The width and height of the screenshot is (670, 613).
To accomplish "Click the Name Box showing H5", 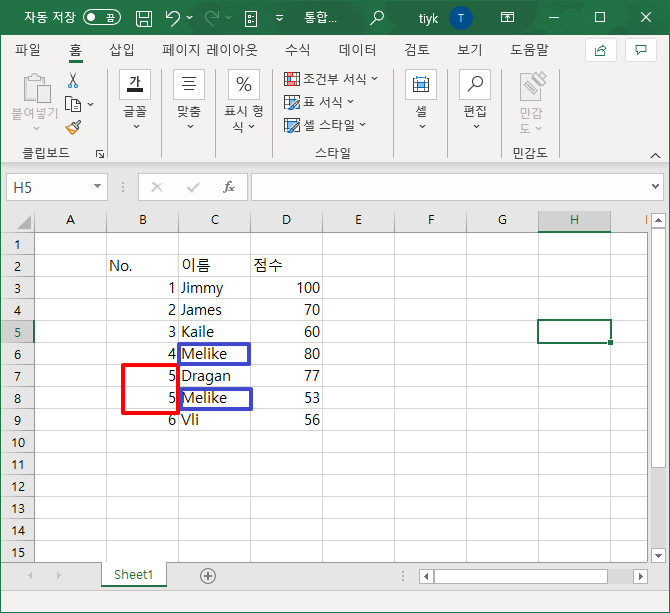I will click(49, 187).
